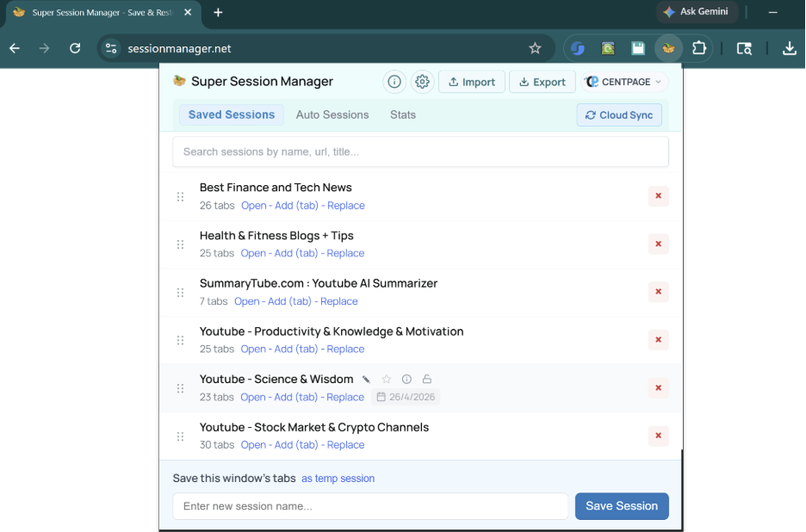Click Add (tab) for SummaryTube.com session
This screenshot has height=532, width=806.
click(289, 301)
